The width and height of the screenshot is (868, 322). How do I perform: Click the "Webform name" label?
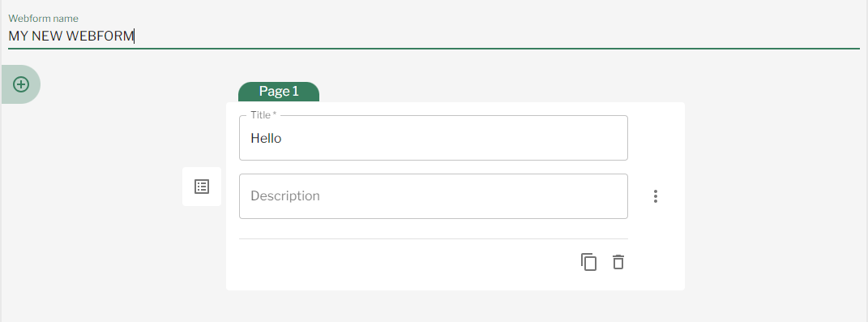tap(43, 19)
